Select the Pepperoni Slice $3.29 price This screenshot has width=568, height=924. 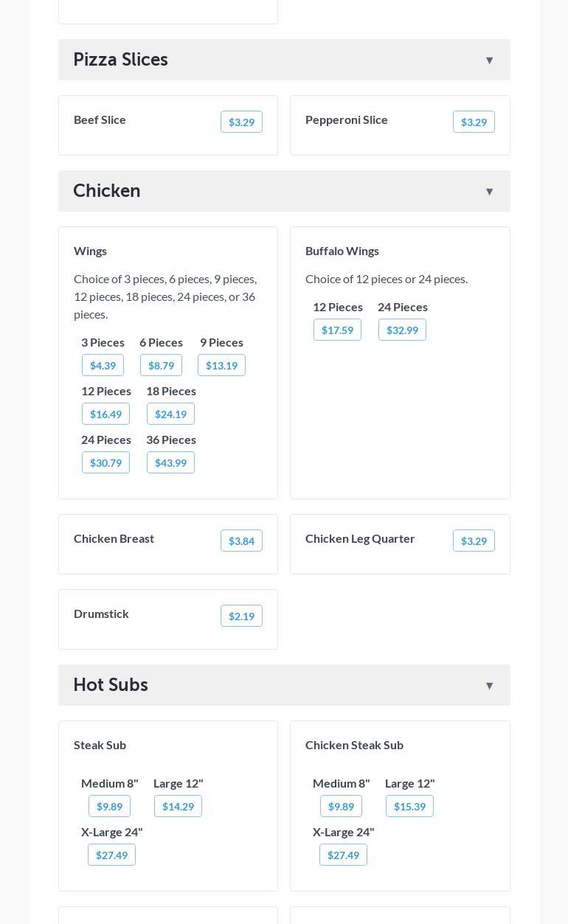474,122
